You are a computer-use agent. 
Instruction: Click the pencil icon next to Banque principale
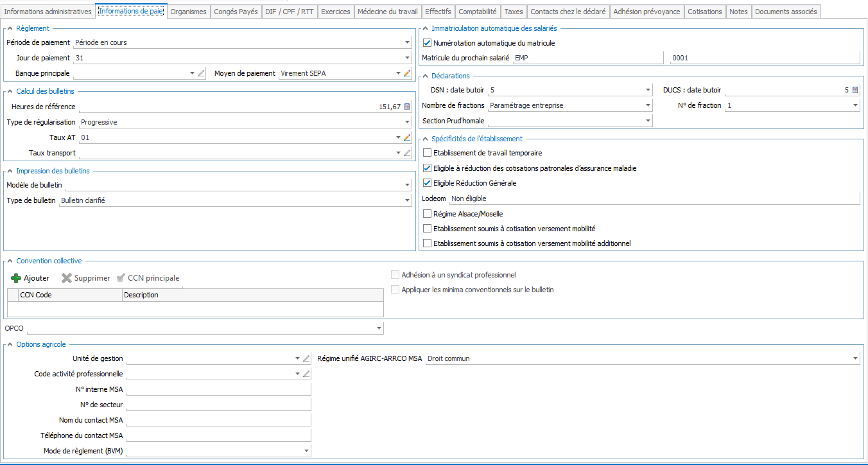coord(201,73)
